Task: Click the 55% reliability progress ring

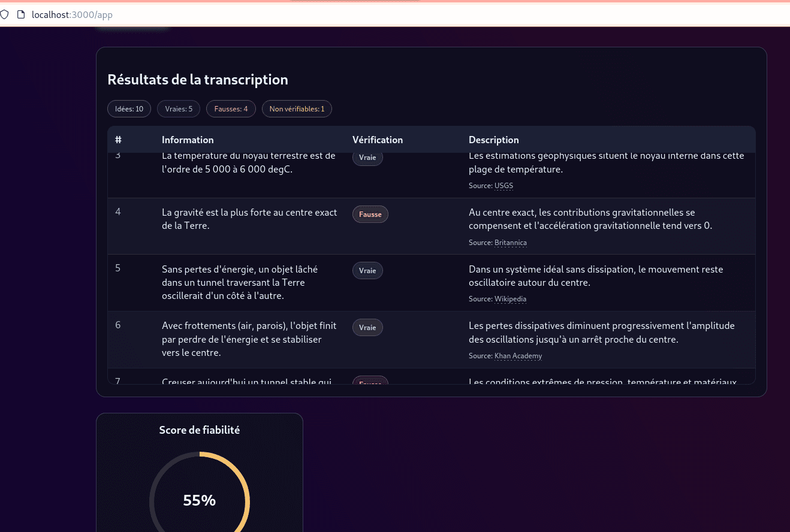Action: click(199, 500)
